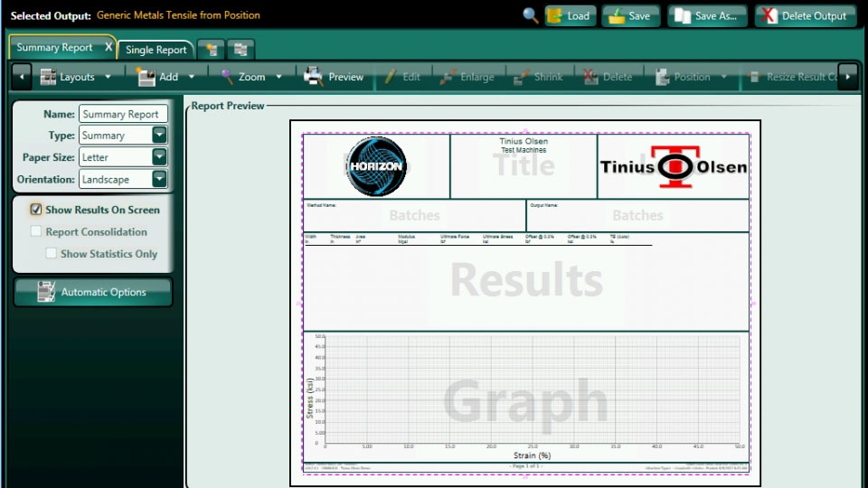This screenshot has height=488, width=868.
Task: Click the Add toolbar item
Action: (158, 77)
